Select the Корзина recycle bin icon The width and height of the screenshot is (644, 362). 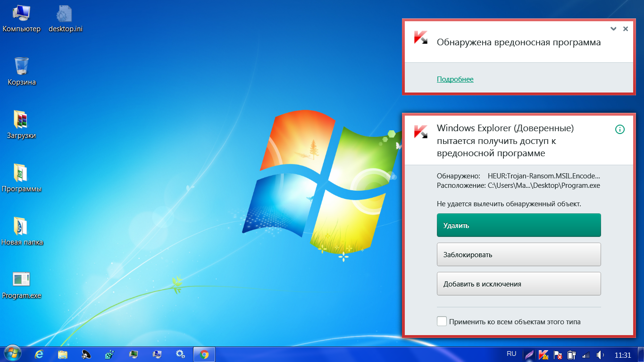[22, 72]
